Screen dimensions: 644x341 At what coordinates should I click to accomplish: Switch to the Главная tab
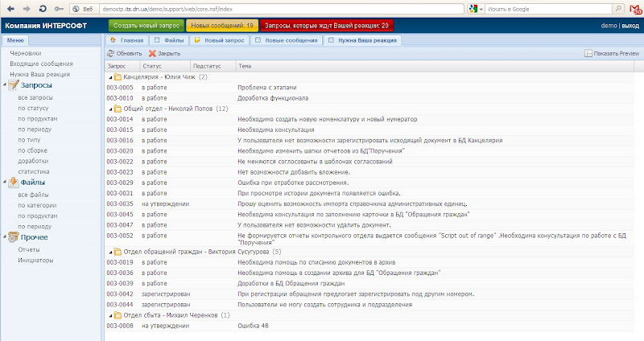(x=127, y=40)
